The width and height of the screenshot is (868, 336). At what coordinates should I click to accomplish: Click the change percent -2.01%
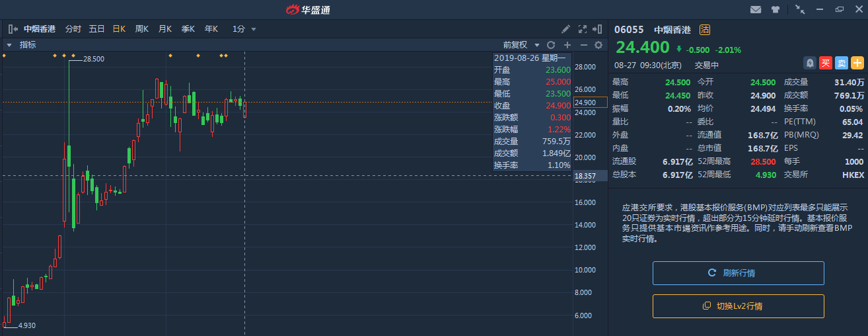point(729,50)
